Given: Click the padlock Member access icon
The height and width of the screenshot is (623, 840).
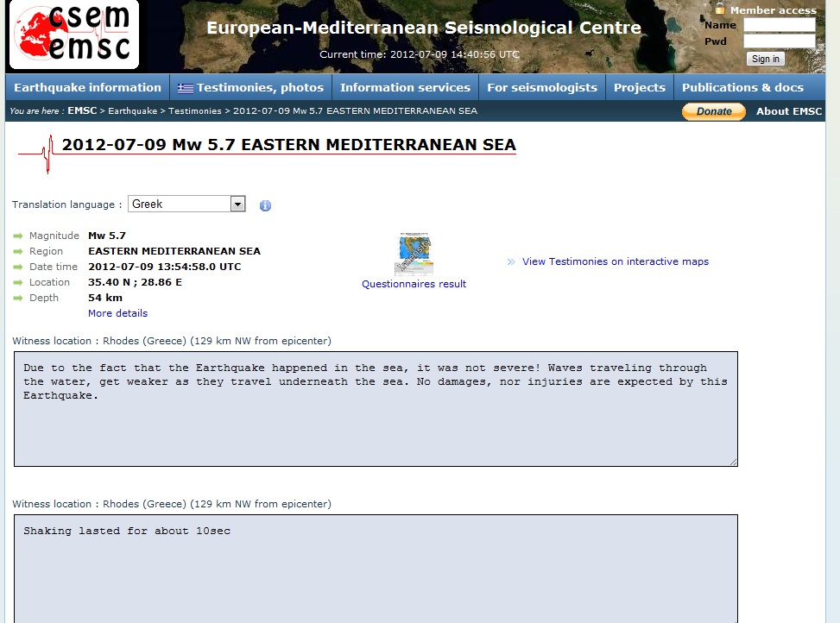Looking at the screenshot, I should [720, 9].
